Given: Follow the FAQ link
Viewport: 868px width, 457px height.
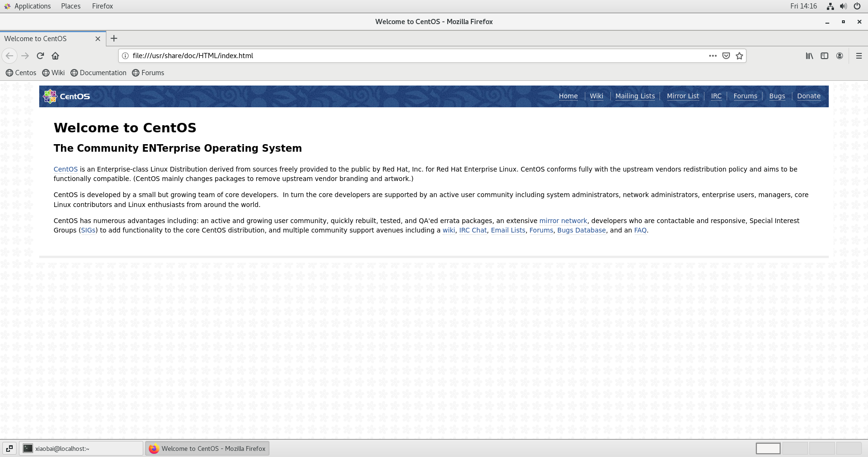Looking at the screenshot, I should 640,230.
